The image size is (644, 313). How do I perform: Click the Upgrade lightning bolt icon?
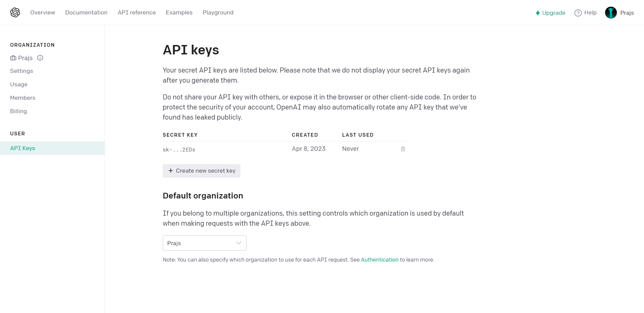pyautogui.click(x=538, y=13)
